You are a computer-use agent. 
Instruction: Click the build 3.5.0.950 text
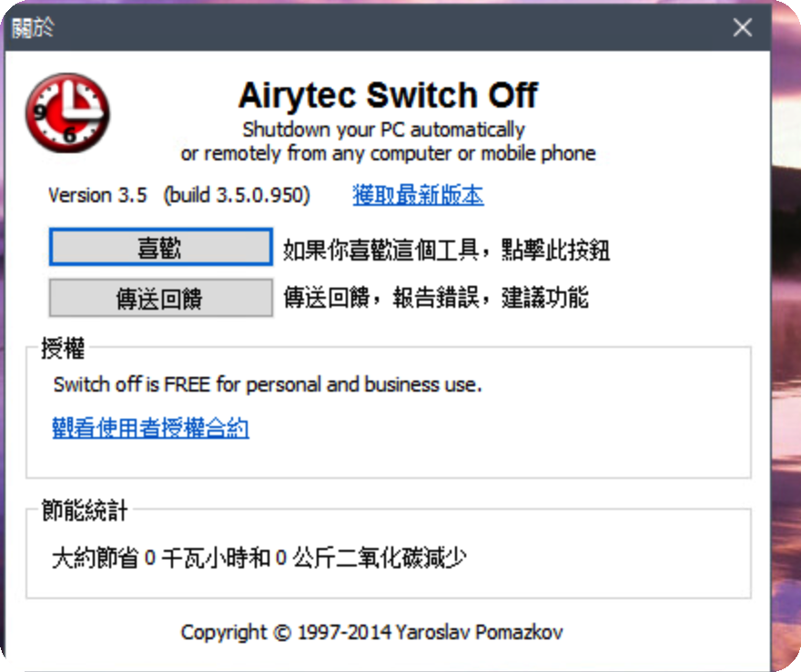[237, 196]
